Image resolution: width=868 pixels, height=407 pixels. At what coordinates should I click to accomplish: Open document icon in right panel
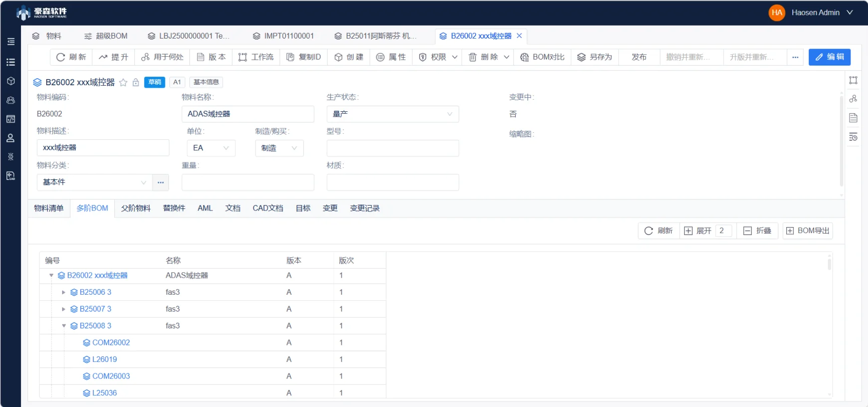(853, 118)
